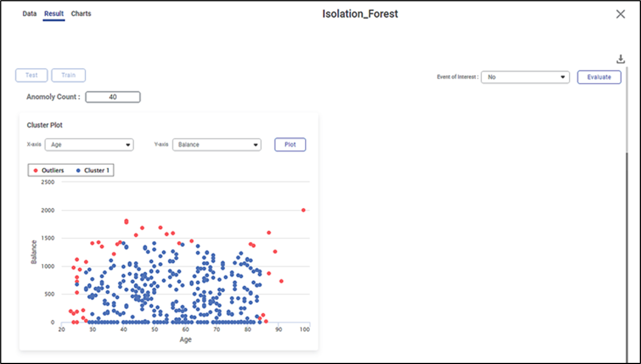Select the outlier point at age 100
The height and width of the screenshot is (364, 641).
(x=303, y=210)
